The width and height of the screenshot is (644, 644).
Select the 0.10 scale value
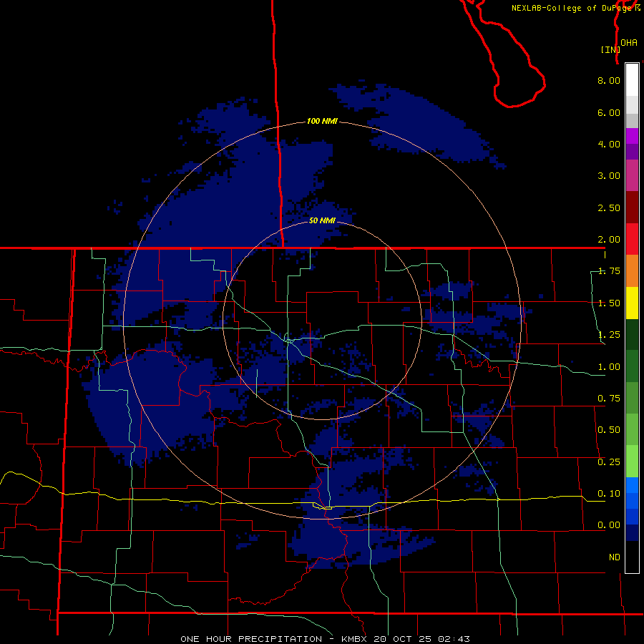pyautogui.click(x=609, y=494)
